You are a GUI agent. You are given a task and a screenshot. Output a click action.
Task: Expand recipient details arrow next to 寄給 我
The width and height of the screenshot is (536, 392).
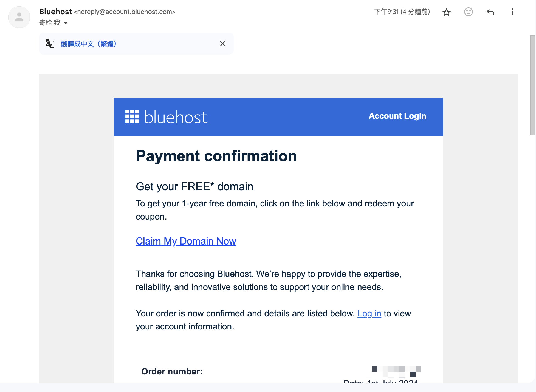point(66,23)
